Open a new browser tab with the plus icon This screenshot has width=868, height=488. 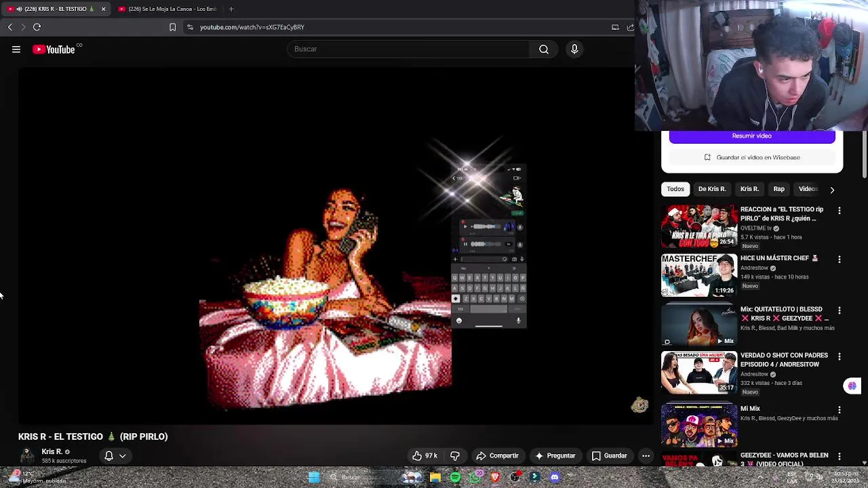(x=231, y=9)
